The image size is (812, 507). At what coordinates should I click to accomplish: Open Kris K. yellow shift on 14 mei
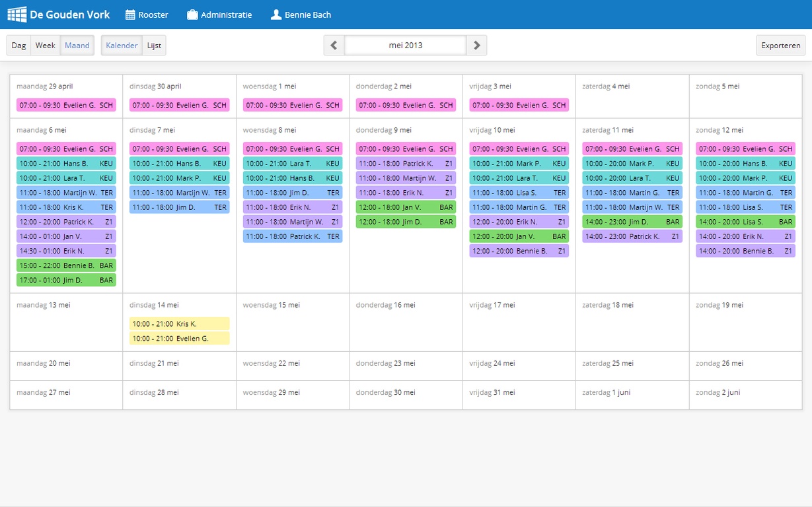(179, 324)
